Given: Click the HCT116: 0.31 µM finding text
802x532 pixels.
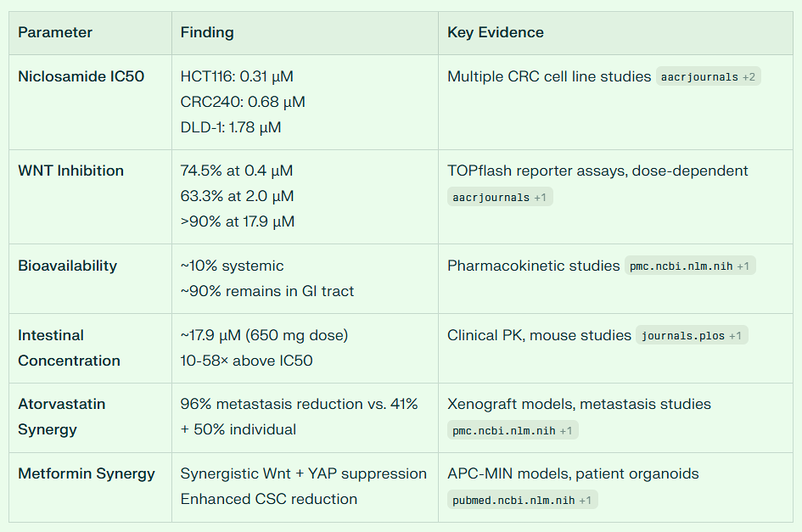Looking at the screenshot, I should [237, 76].
